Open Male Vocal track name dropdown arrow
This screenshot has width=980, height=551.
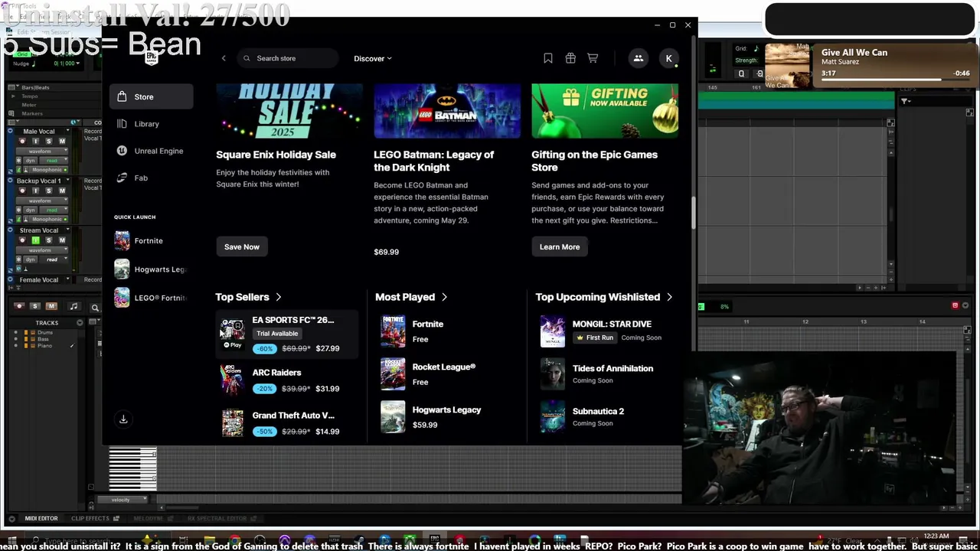67,132
